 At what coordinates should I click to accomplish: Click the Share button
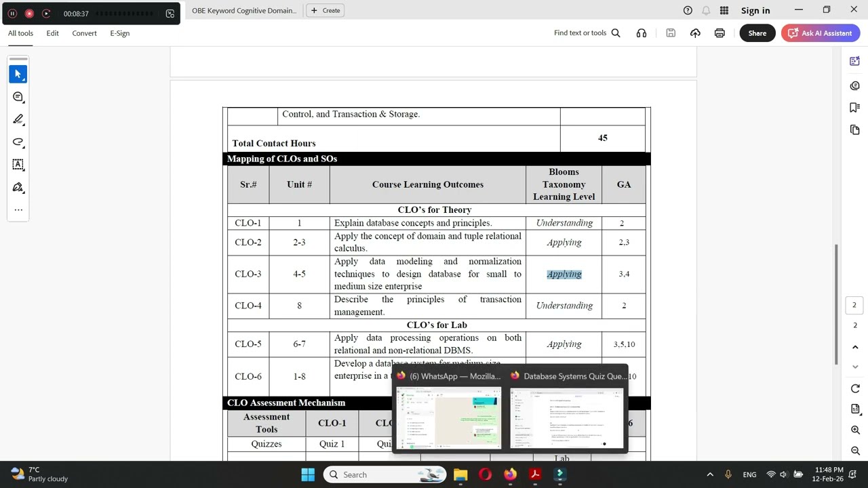tap(757, 33)
